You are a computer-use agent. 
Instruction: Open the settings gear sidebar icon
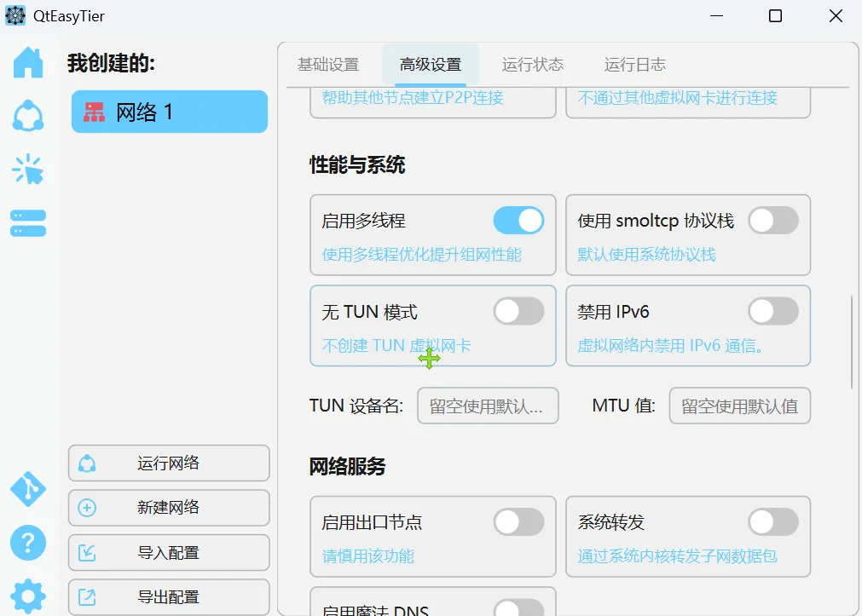point(28,596)
